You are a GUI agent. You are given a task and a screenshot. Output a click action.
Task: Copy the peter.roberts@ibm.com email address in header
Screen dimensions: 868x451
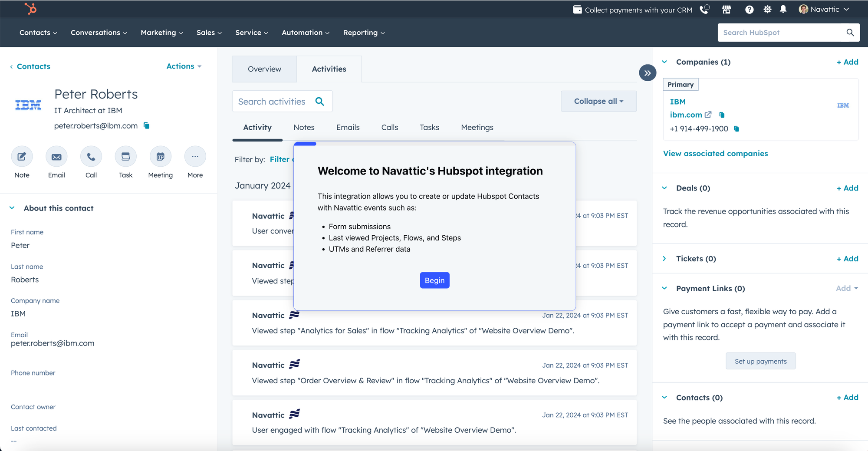[147, 125]
